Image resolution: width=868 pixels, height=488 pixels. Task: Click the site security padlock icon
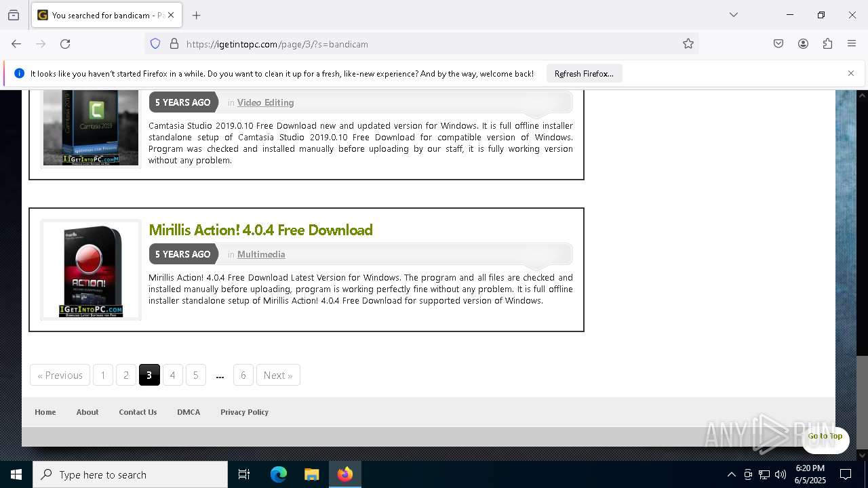click(174, 44)
